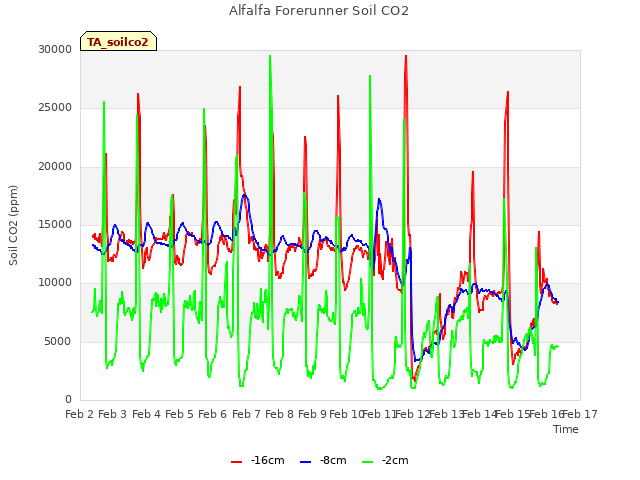This screenshot has height=480, width=640.
Task: Click the green -2cm legend color swatch
Action: pos(367,462)
